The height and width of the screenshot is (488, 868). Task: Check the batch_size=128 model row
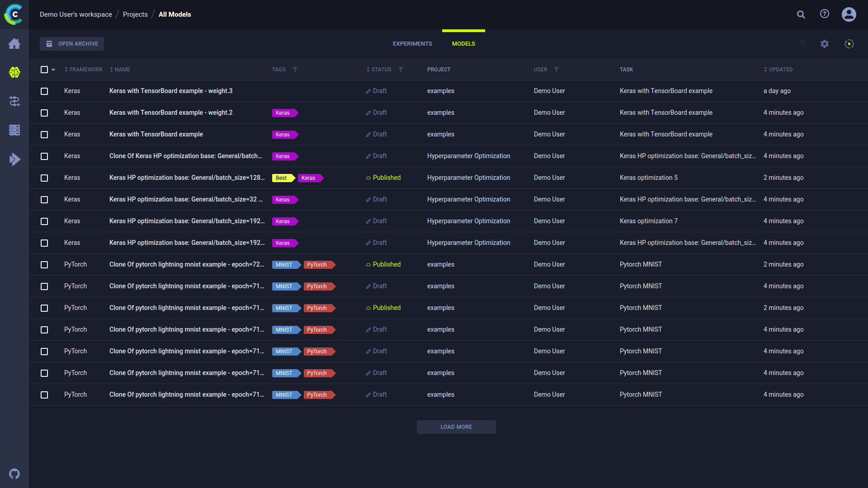coord(44,178)
